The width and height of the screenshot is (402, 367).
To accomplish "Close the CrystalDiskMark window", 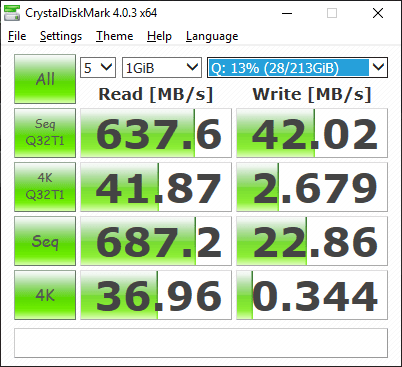I will coord(378,13).
